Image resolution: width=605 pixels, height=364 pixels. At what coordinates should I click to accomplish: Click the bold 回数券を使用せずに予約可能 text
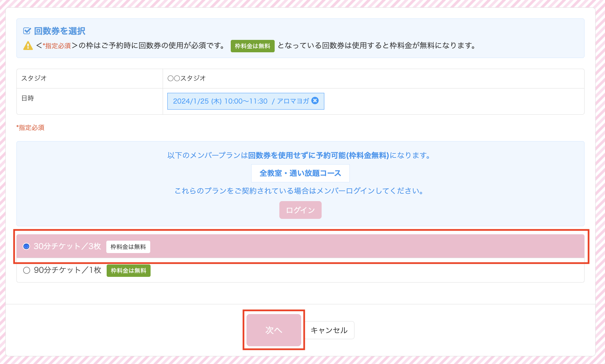[x=318, y=156]
